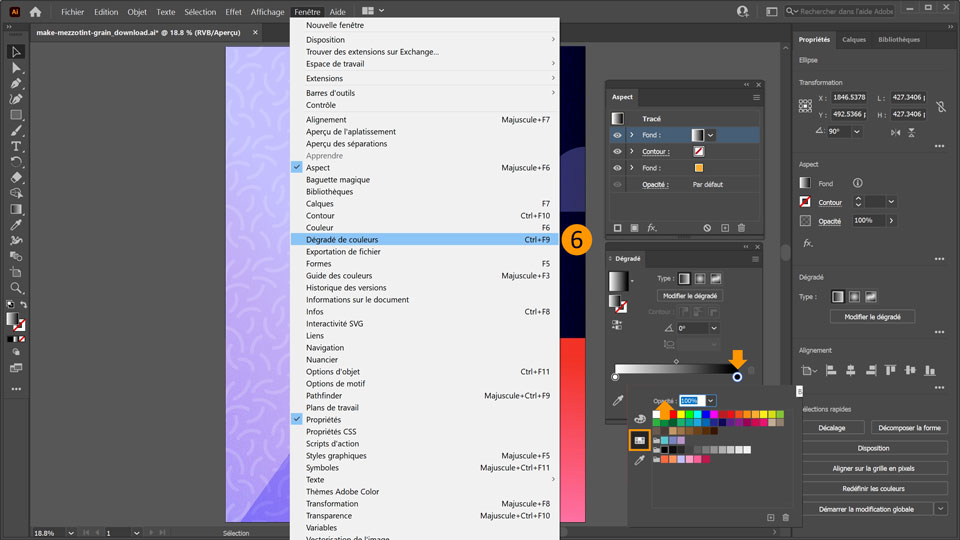Open gradient angle dropdown in Dégradé panel
Screen dimensions: 960x540
(714, 328)
